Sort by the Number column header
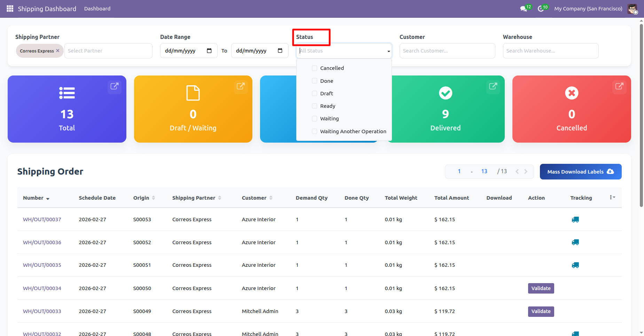Screen dimensions: 644x336 [x=33, y=198]
